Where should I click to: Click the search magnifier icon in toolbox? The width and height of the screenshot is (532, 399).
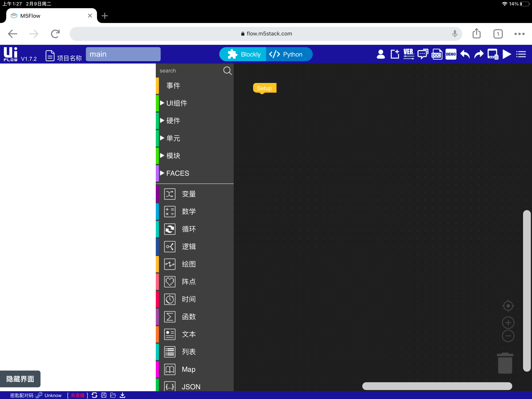click(x=227, y=71)
